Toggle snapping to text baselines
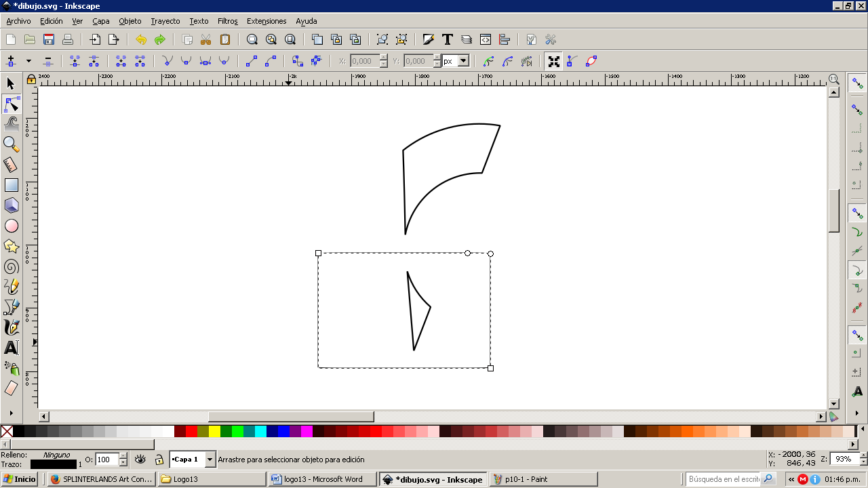This screenshot has height=488, width=868. (x=857, y=391)
